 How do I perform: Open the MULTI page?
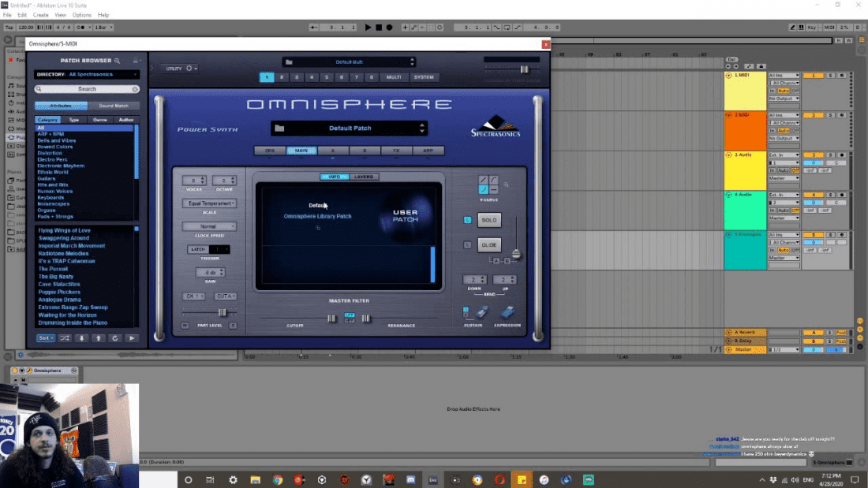tap(394, 77)
